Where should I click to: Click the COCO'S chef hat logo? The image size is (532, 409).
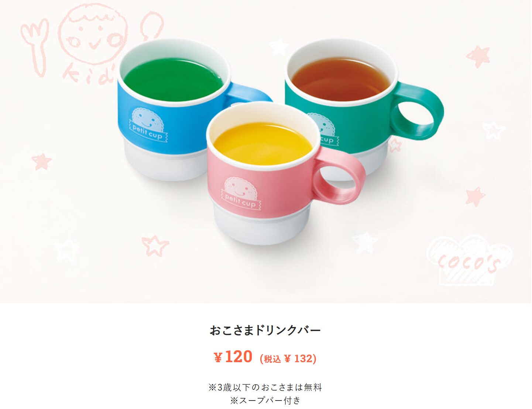(x=470, y=260)
